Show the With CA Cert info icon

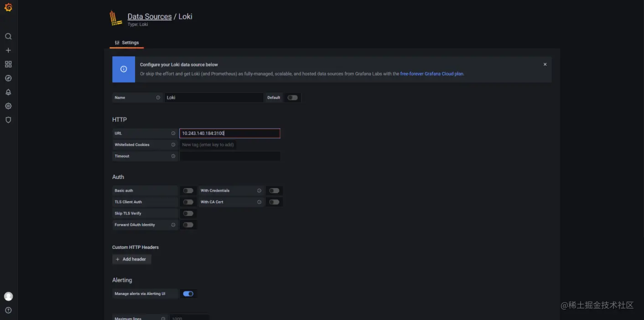(259, 202)
